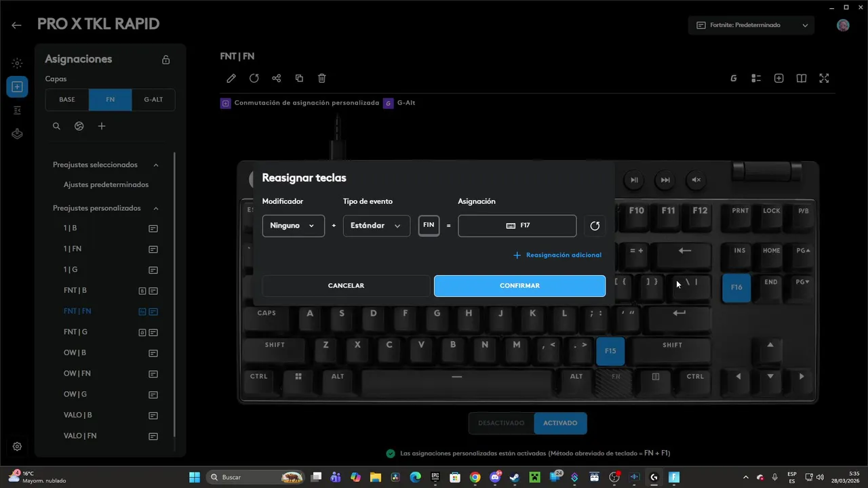The width and height of the screenshot is (868, 488).
Task: Select the FNT | G preset
Action: click(x=75, y=332)
